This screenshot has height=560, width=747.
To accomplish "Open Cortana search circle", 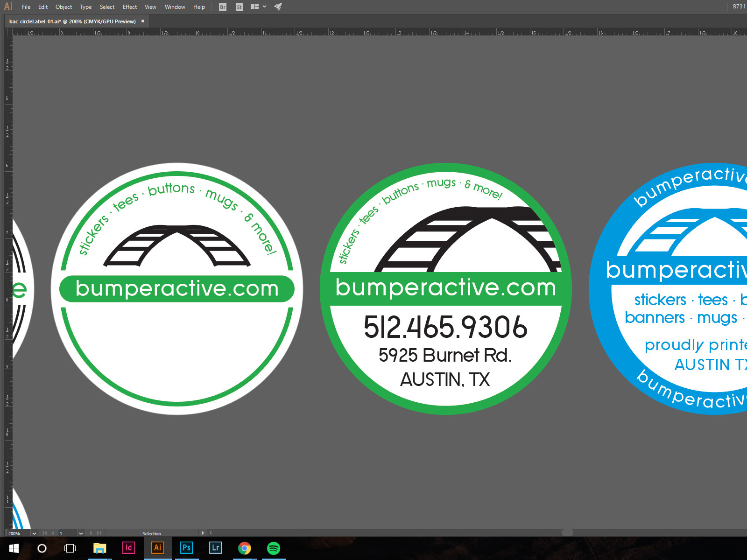I will tap(42, 548).
